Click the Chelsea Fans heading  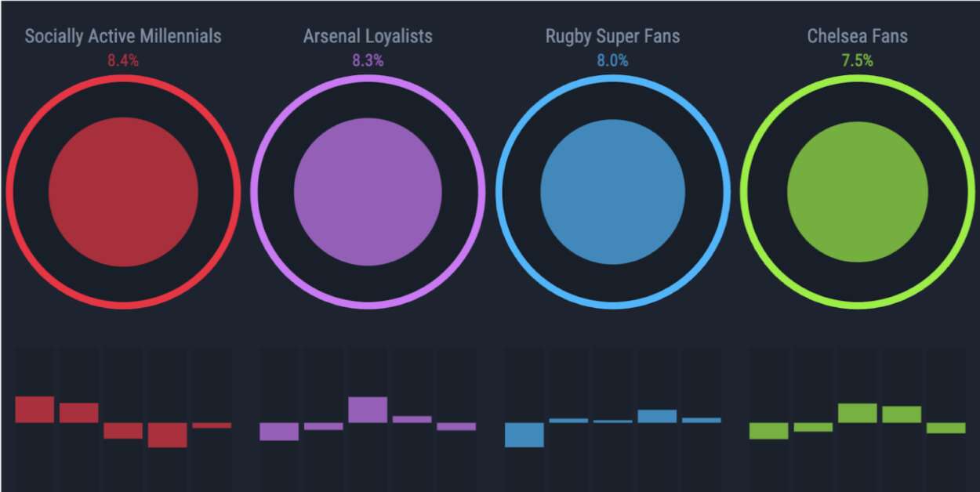pyautogui.click(x=857, y=36)
